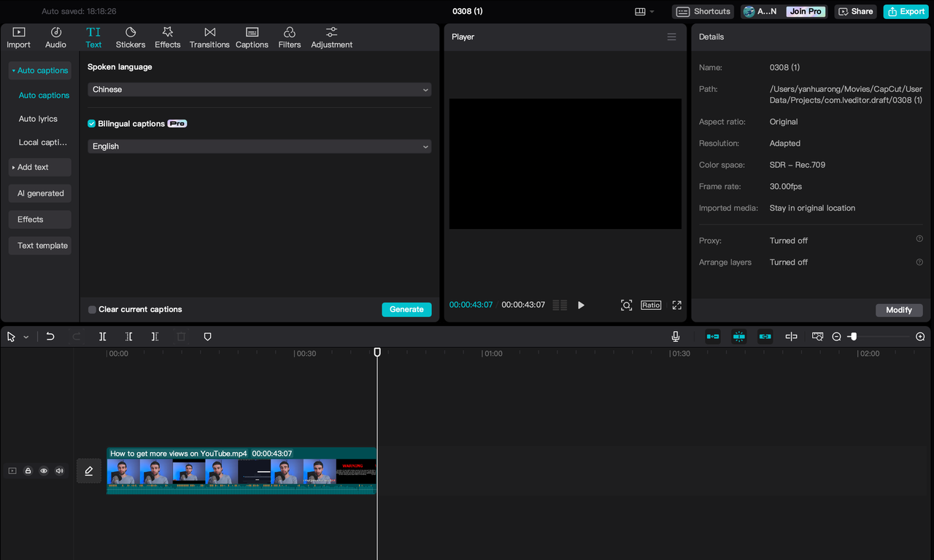Mute the video track audio
This screenshot has height=560, width=934.
pos(59,470)
